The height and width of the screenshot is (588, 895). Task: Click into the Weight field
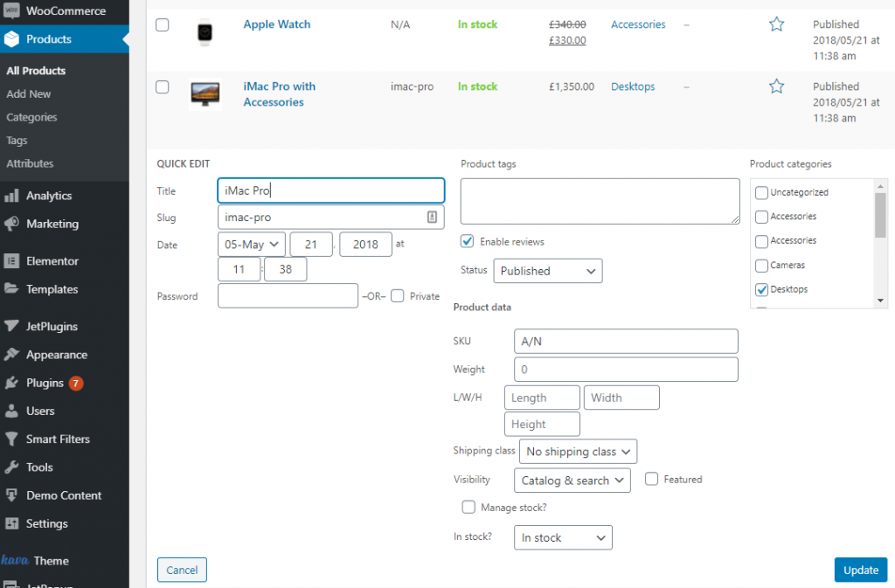(x=626, y=370)
